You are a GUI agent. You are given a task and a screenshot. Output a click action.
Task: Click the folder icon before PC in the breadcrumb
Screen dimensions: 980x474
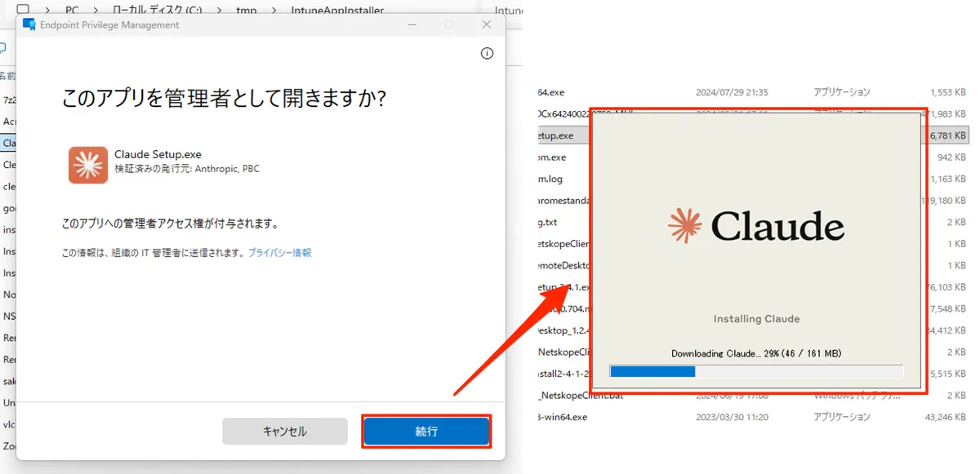pyautogui.click(x=23, y=11)
